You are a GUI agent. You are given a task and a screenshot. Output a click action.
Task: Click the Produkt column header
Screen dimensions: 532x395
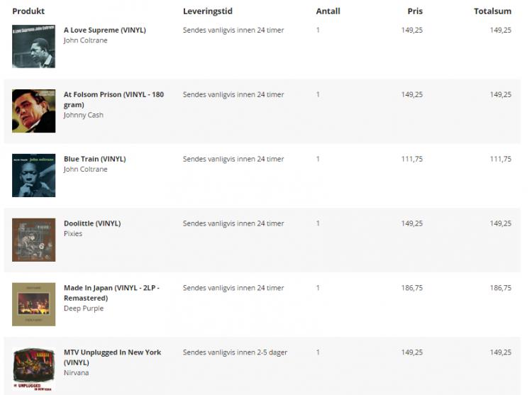[28, 11]
